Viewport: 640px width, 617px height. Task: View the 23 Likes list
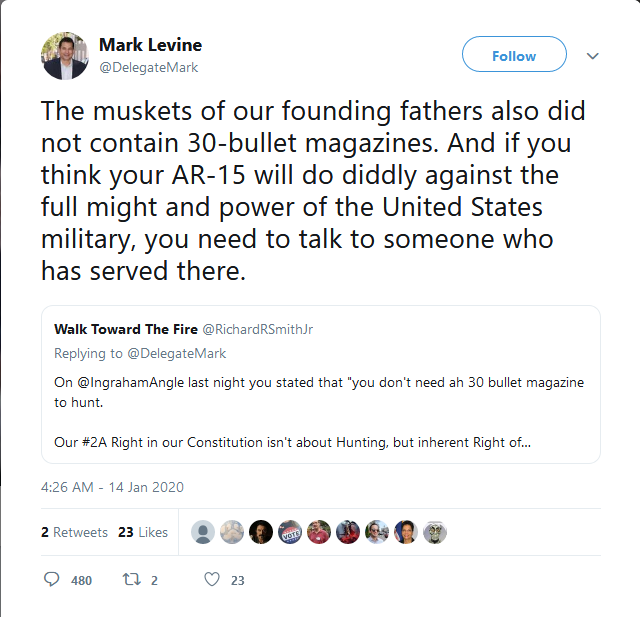[x=143, y=532]
